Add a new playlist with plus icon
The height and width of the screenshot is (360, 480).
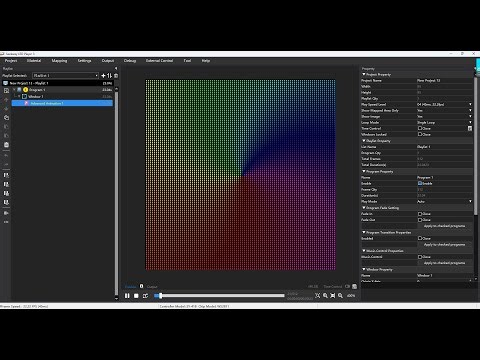coord(103,76)
